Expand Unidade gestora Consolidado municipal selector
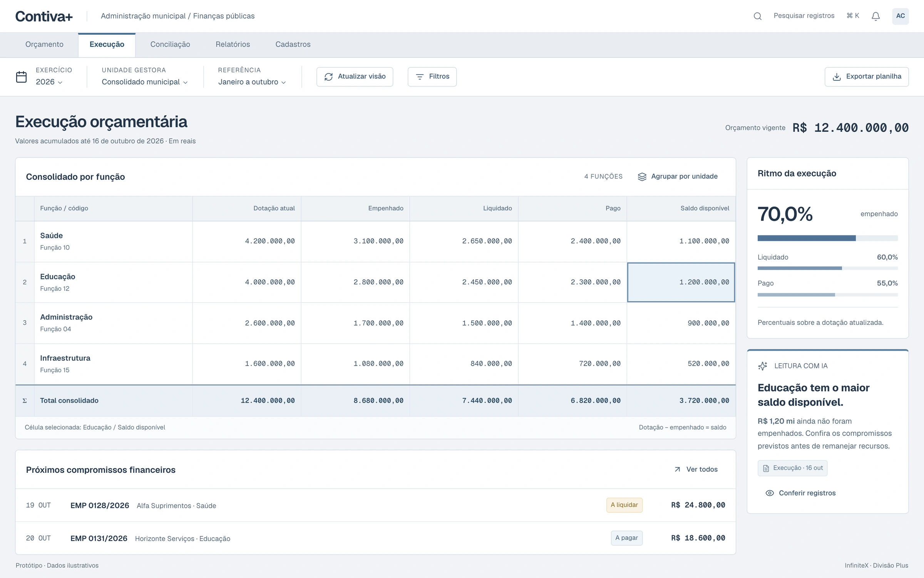924x578 pixels. [144, 82]
